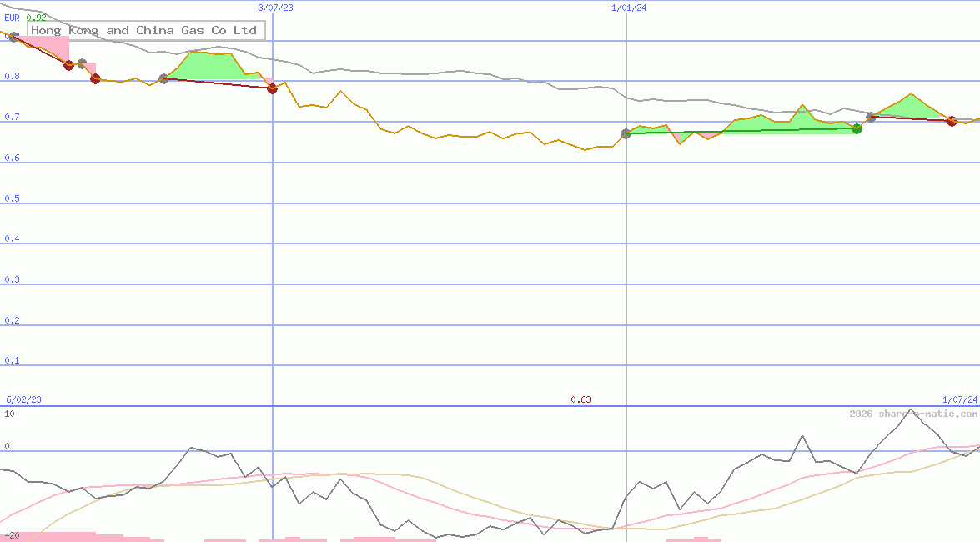This screenshot has height=542, width=980.
Task: Click the second red marker below 0.8
Action: pos(95,79)
